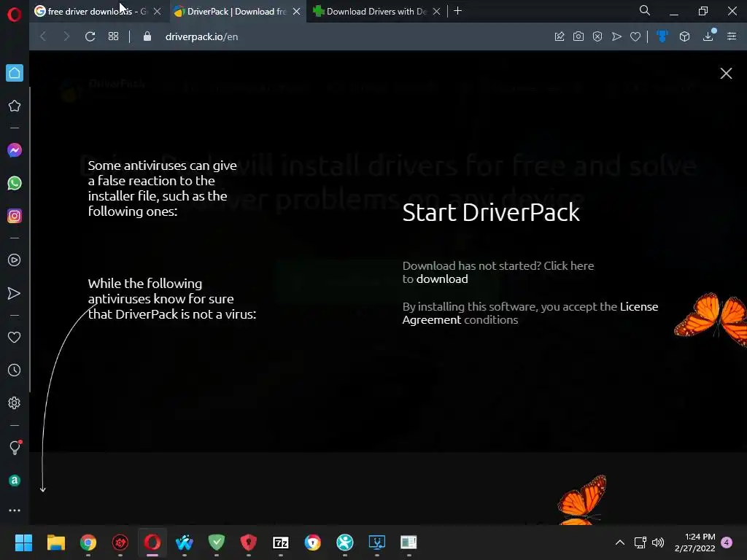Send page to My Flow toolbar icon
This screenshot has width=747, height=560.
click(616, 36)
